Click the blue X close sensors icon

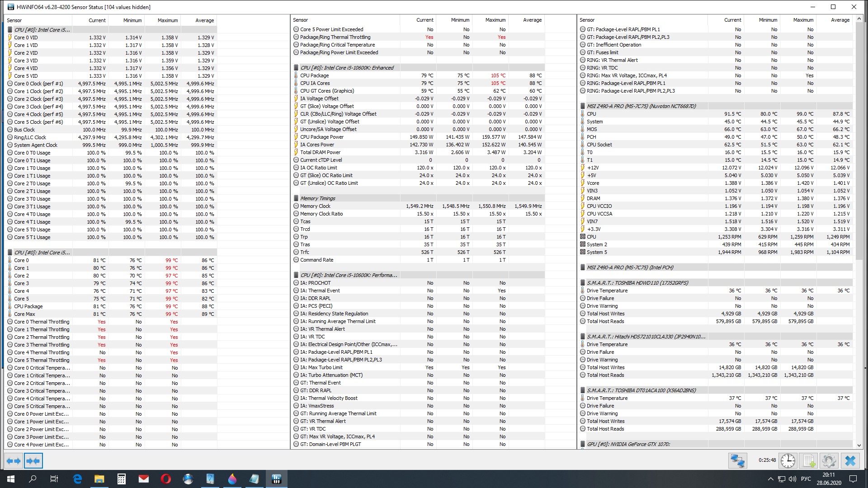[x=850, y=461]
